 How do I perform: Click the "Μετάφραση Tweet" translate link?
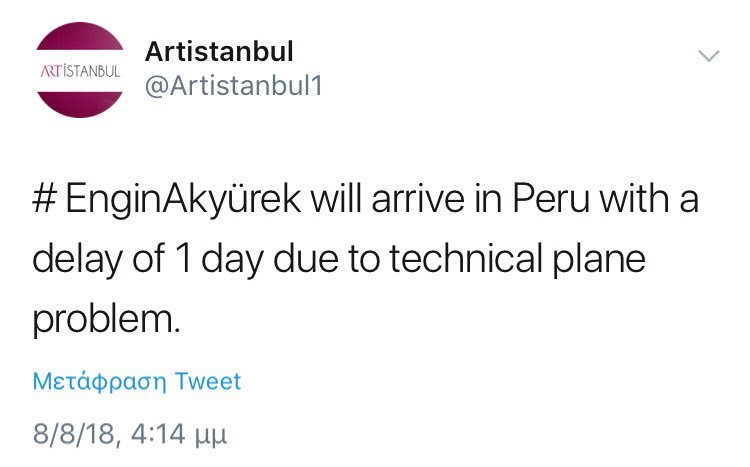click(x=137, y=381)
